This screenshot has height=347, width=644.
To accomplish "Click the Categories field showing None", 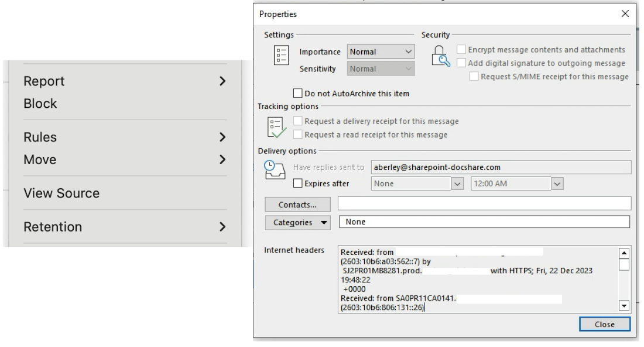I will point(485,222).
